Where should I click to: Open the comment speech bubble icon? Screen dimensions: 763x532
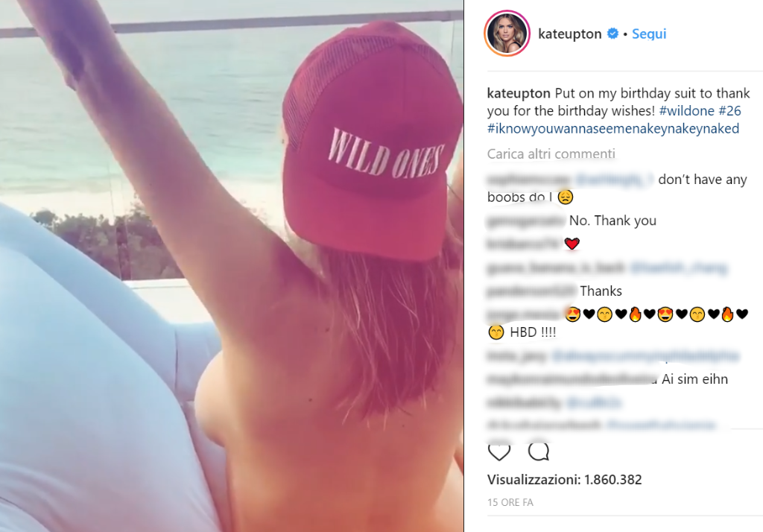pyautogui.click(x=539, y=452)
